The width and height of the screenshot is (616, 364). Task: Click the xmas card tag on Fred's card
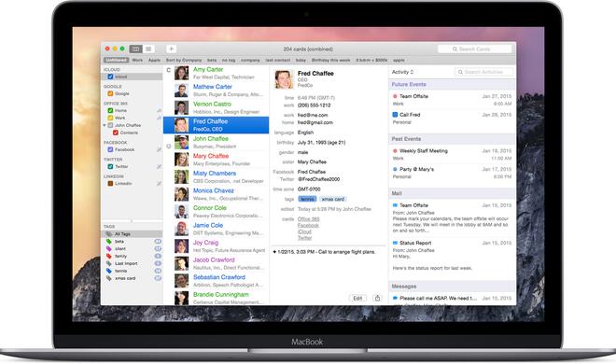point(333,199)
